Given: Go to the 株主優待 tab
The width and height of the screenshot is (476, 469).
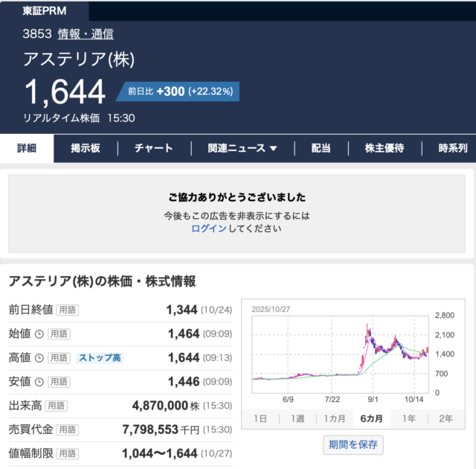Looking at the screenshot, I should tap(385, 148).
